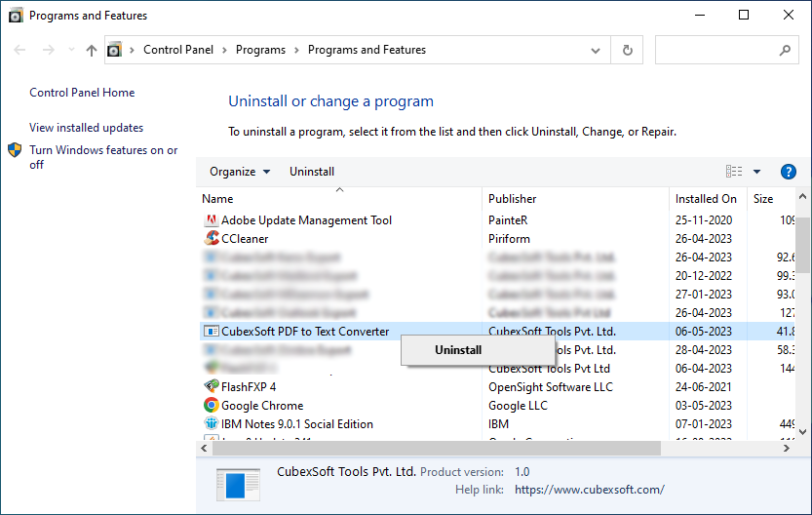Go up one level with Up arrow
Viewport: 812px width, 515px height.
92,50
